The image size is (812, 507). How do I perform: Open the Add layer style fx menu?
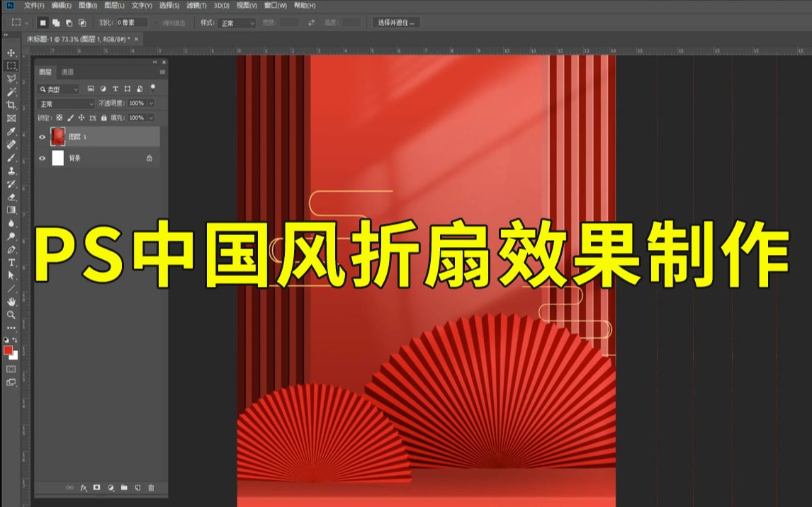(x=84, y=487)
